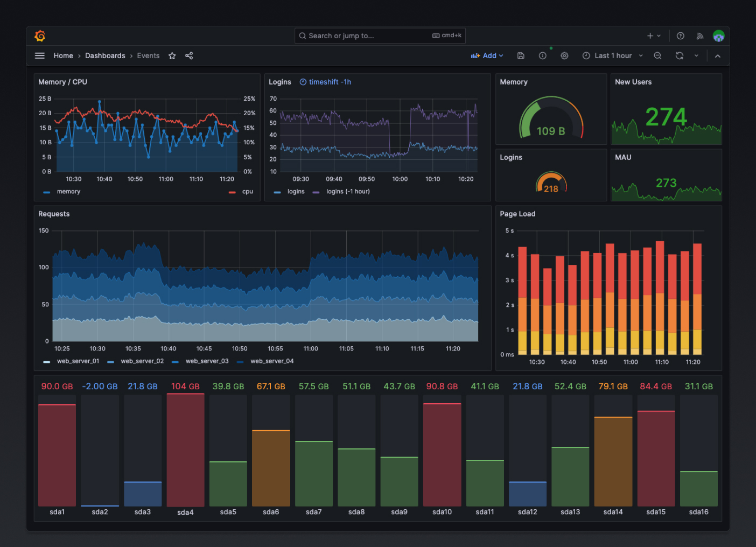Viewport: 756px width, 547px height.
Task: Click the Grafana logo icon
Action: [x=40, y=36]
